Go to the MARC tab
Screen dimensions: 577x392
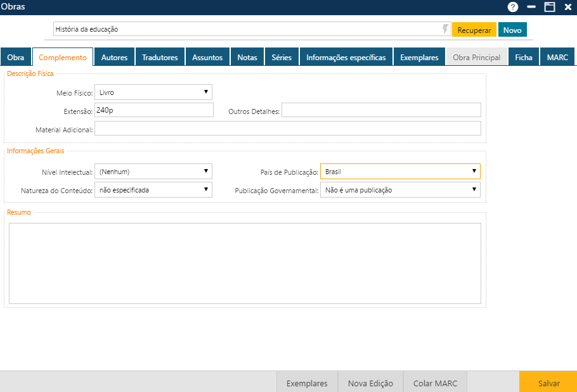pyautogui.click(x=557, y=57)
